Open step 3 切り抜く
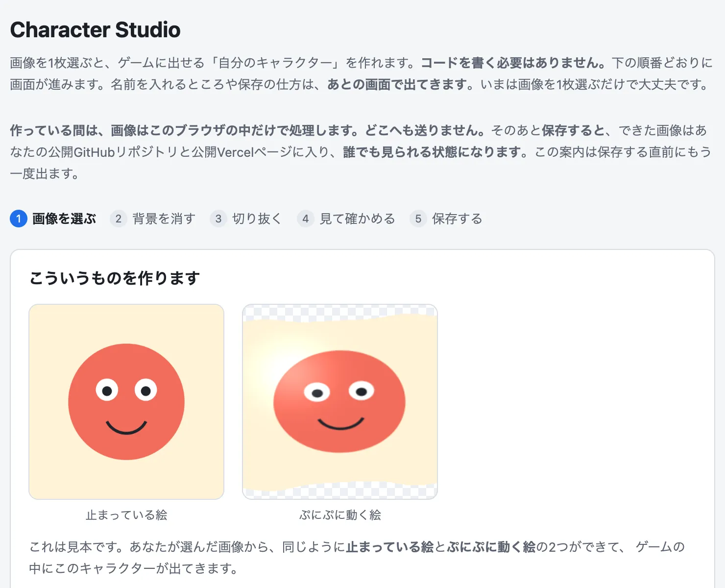 246,219
